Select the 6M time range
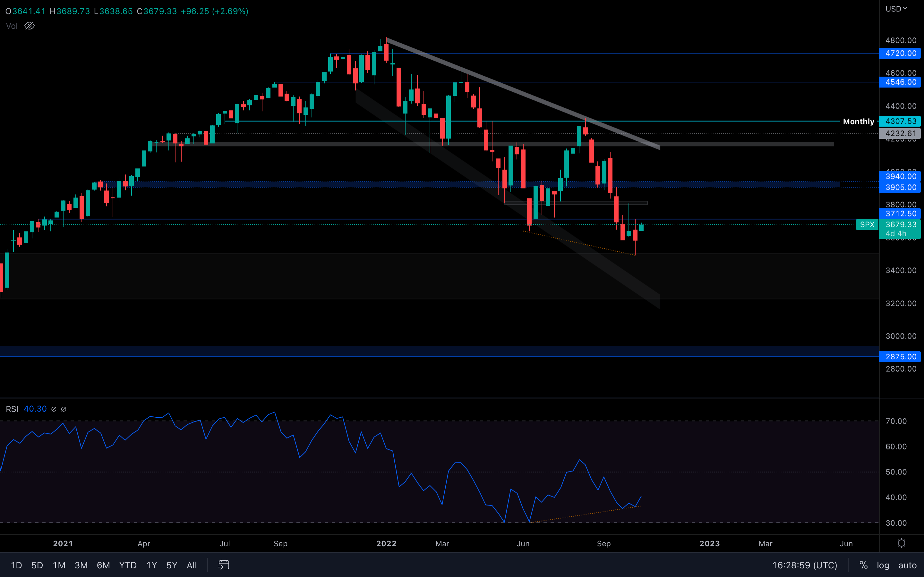The height and width of the screenshot is (577, 924). tap(103, 565)
